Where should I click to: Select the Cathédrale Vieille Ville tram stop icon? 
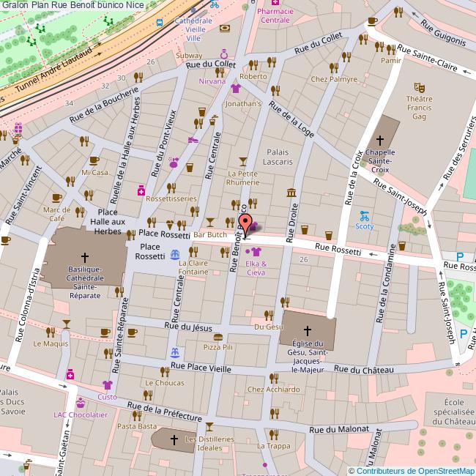pos(160,22)
